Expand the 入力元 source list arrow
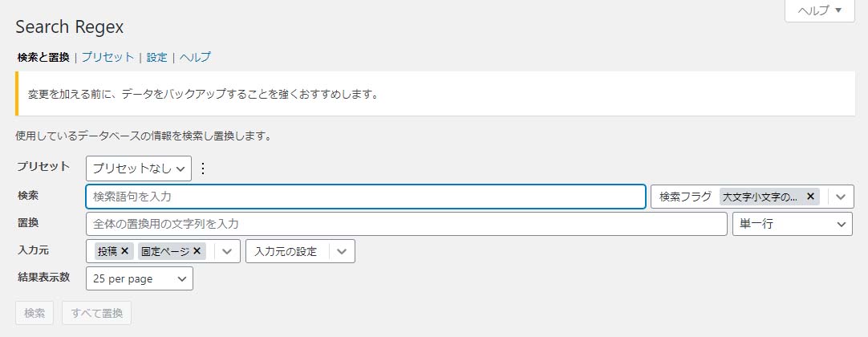Image resolution: width=868 pixels, height=337 pixels. tap(227, 251)
